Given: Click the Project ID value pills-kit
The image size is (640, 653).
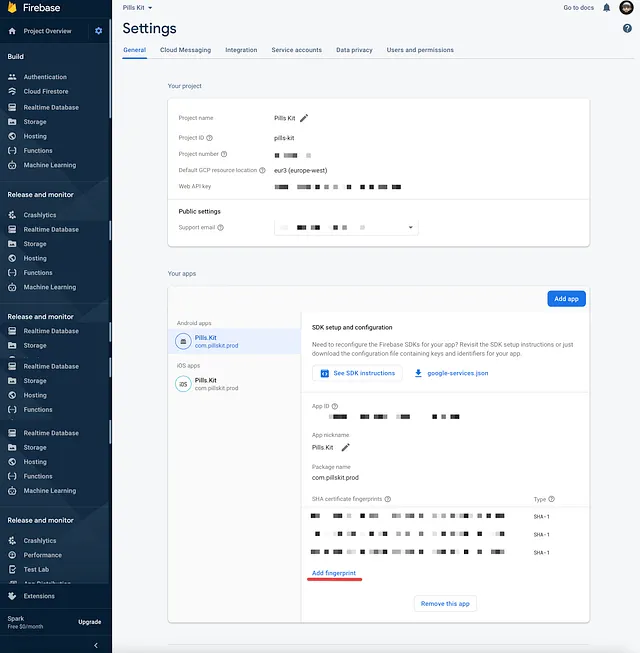Looking at the screenshot, I should [x=284, y=138].
